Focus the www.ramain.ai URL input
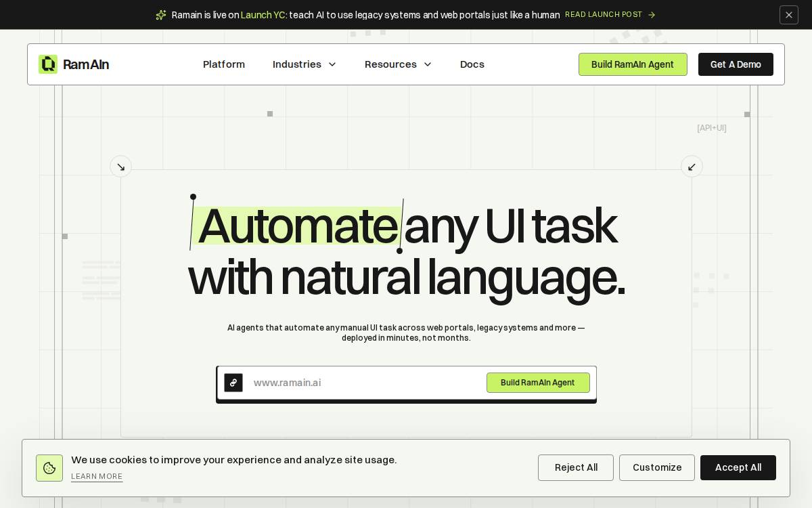 tap(365, 383)
